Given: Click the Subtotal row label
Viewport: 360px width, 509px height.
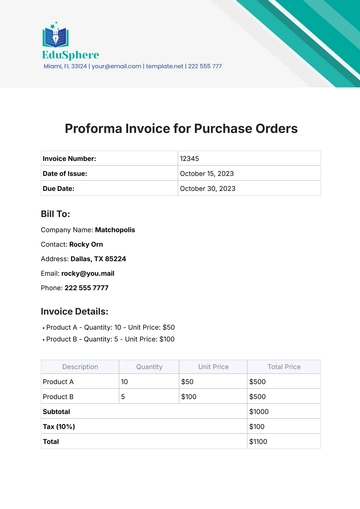Looking at the screenshot, I should coord(56,411).
